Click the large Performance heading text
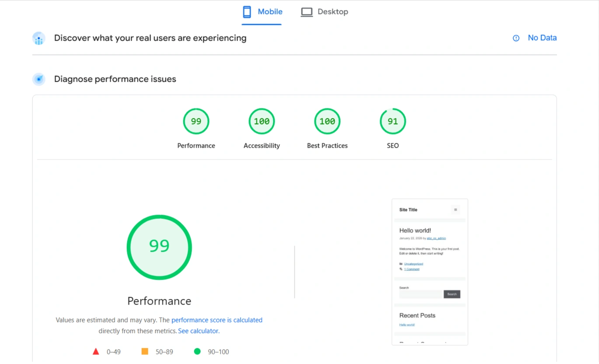Screen dimensions: 599x364 (x=159, y=301)
